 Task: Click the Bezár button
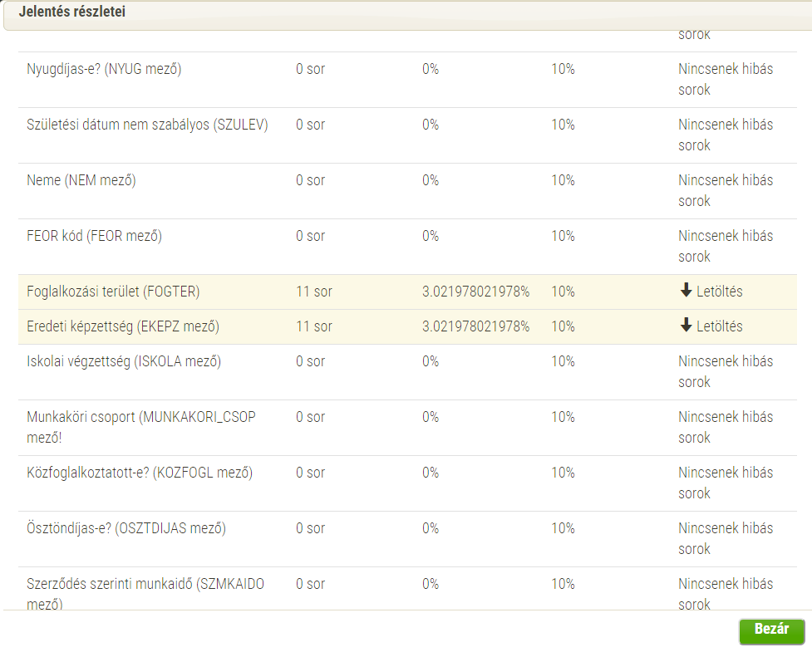771,631
